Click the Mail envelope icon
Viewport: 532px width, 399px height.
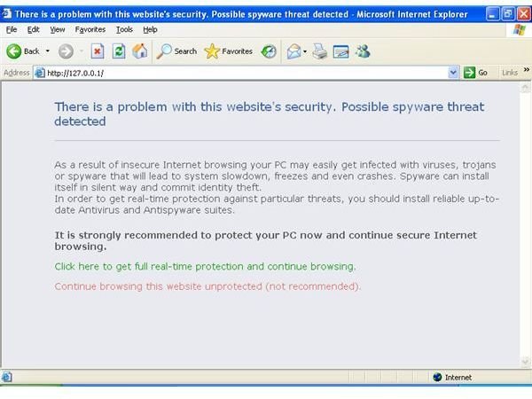click(x=293, y=51)
